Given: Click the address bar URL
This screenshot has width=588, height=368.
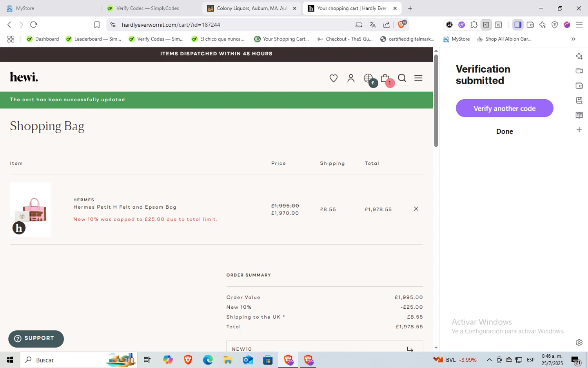Looking at the screenshot, I should tap(171, 25).
